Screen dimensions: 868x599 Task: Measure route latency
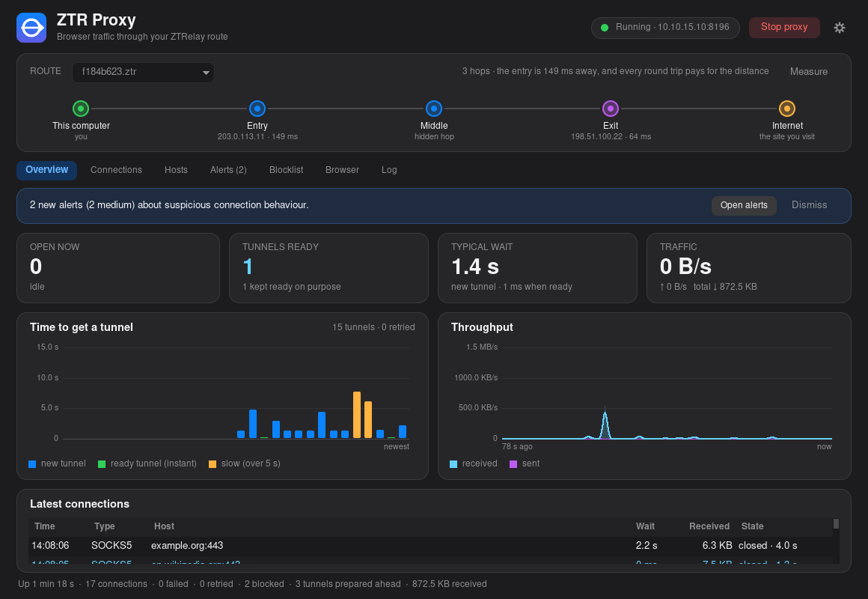(809, 71)
